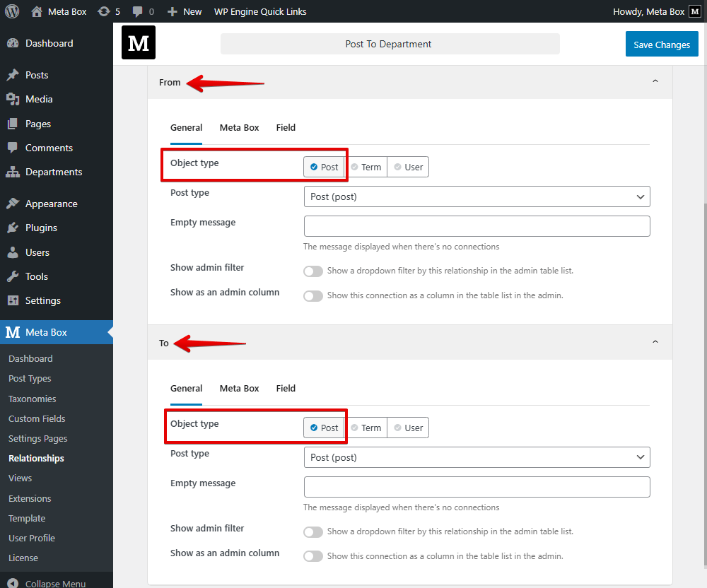The image size is (707, 588).
Task: Click the comments bubble icon in admin bar
Action: coord(139,11)
